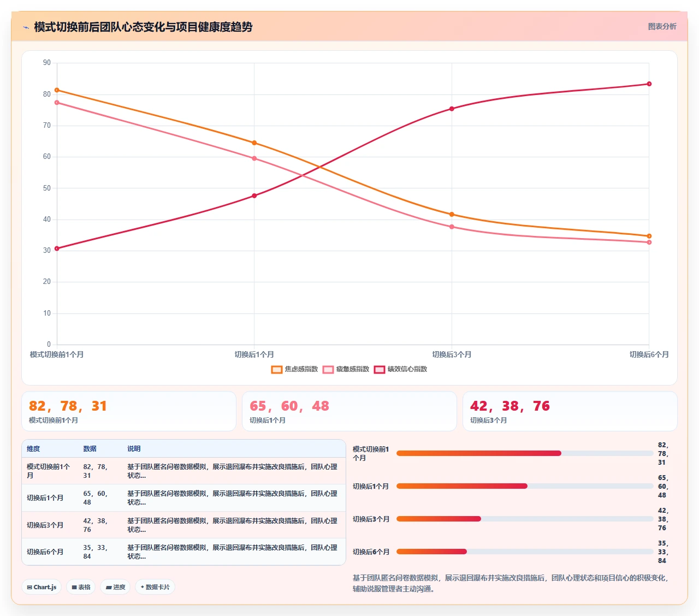699x616 pixels.
Task: Click the header icon beside the chart title
Action: click(26, 27)
